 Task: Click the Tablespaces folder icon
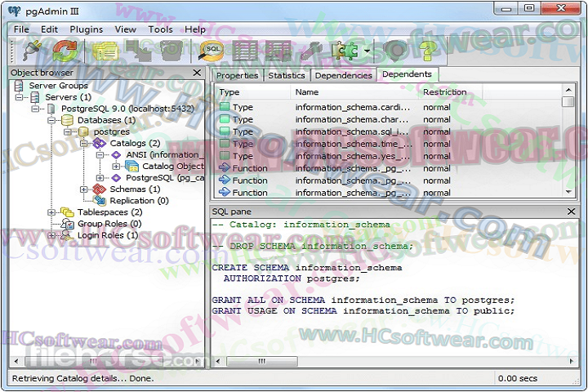coord(67,212)
